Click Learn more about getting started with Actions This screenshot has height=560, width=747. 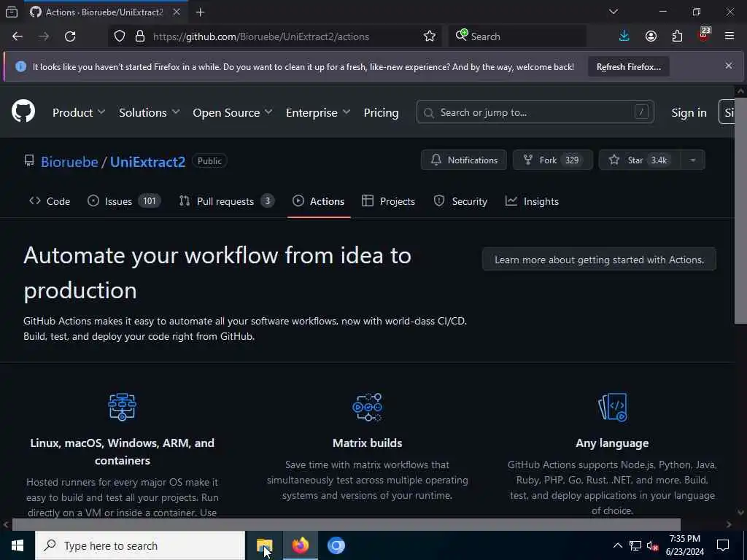pos(599,260)
